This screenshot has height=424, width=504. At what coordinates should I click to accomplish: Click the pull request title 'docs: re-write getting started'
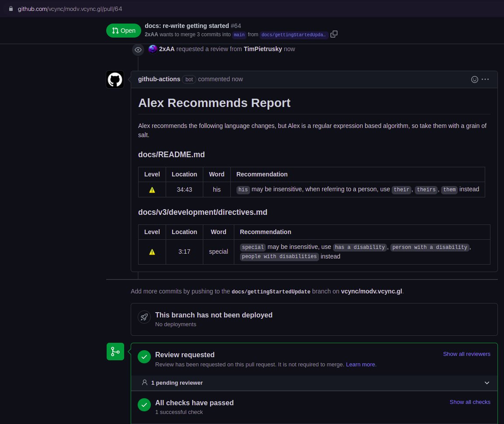pyautogui.click(x=187, y=26)
